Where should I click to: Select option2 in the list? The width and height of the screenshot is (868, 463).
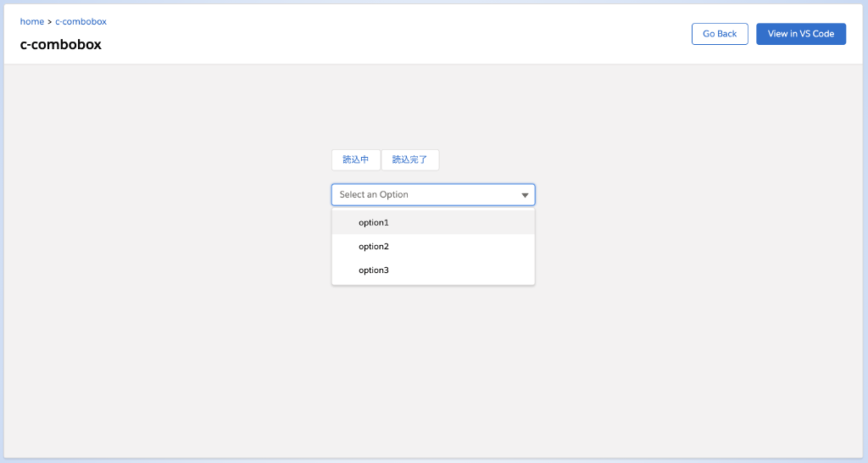(374, 247)
